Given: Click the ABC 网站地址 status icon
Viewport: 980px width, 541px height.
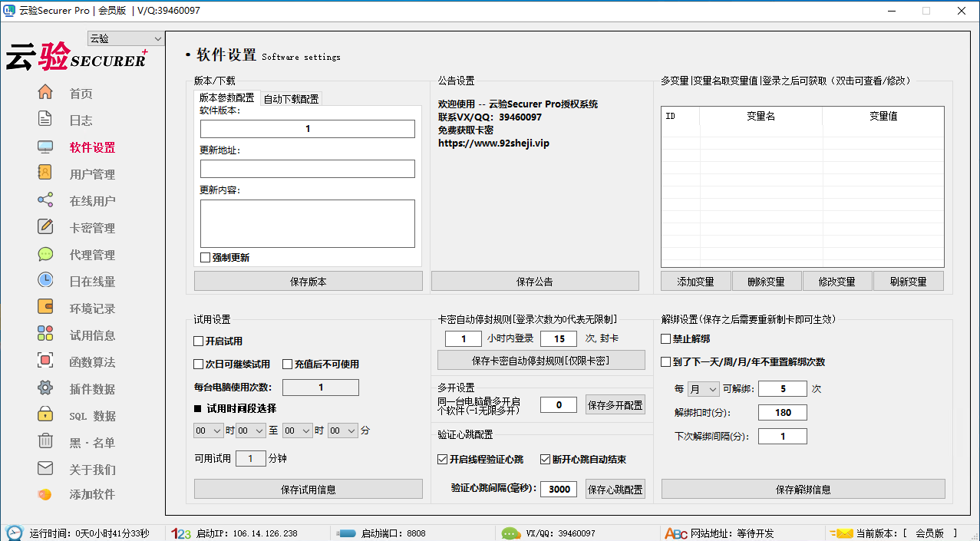Looking at the screenshot, I should [x=676, y=533].
